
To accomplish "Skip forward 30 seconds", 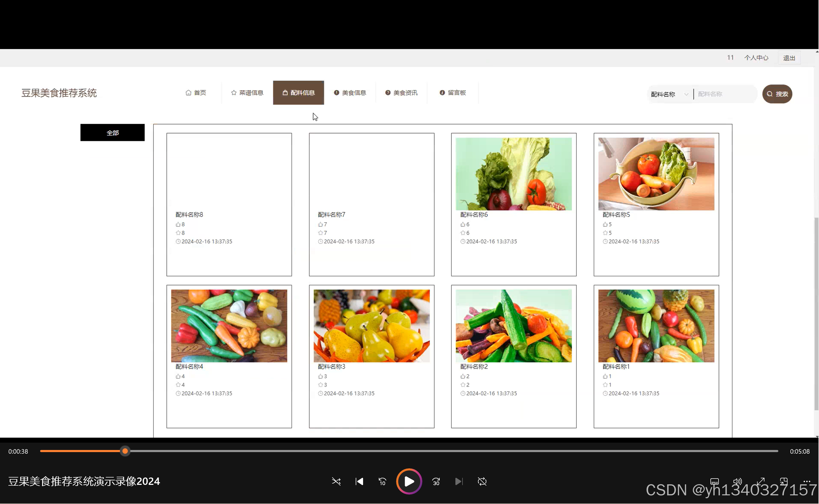I will tap(436, 481).
